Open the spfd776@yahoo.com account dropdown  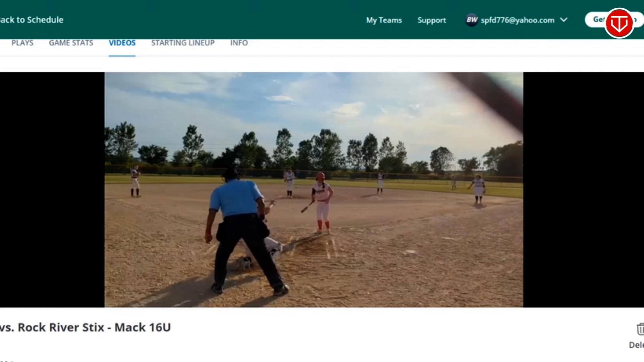point(517,20)
